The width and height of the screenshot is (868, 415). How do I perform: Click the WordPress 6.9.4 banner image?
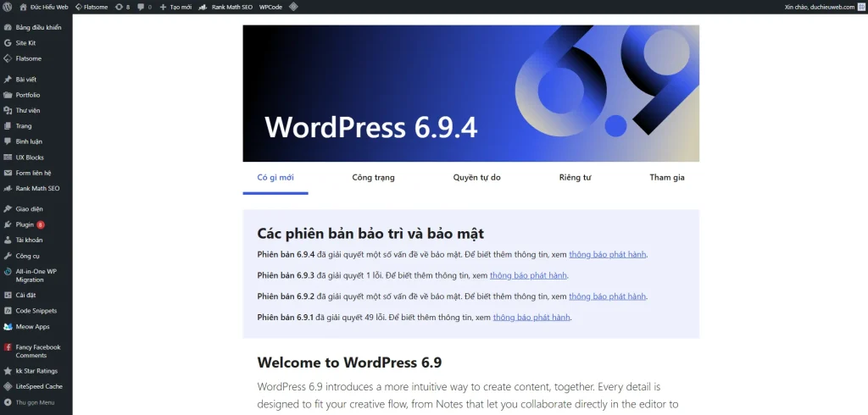click(x=470, y=93)
